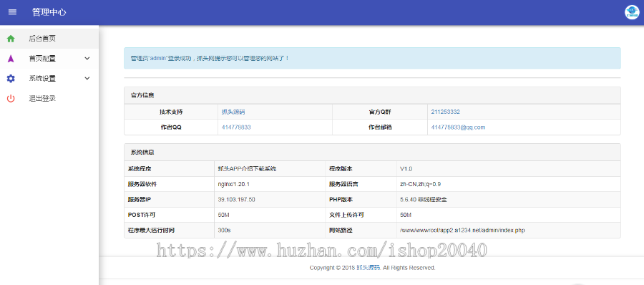Image resolution: width=644 pixels, height=285 pixels.
Task: Open the 抓头源码 link in footer
Action: point(368,268)
